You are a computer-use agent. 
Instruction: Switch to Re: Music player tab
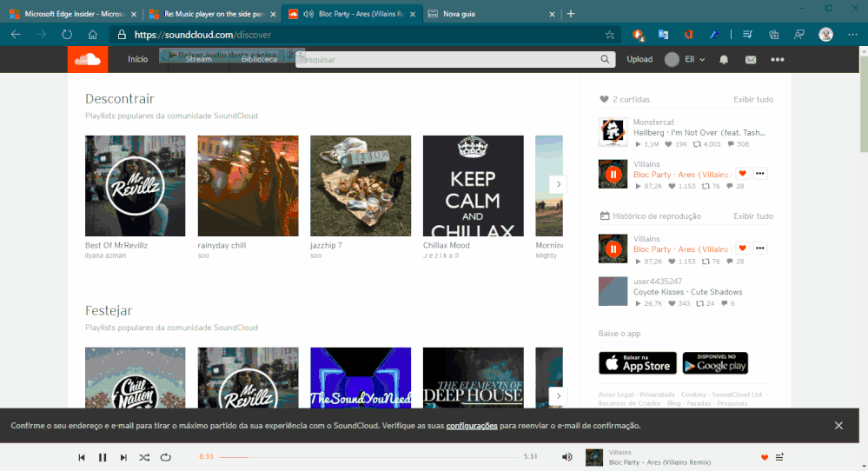(x=213, y=14)
